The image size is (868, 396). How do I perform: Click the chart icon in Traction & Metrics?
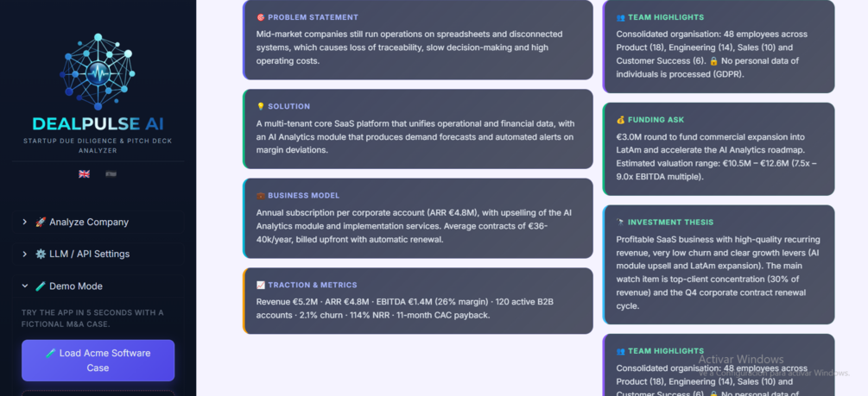click(261, 285)
